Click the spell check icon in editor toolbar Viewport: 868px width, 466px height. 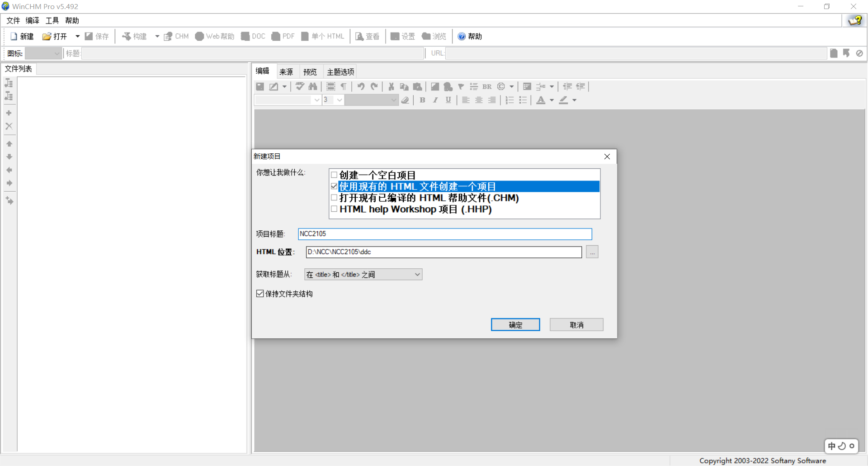coord(300,86)
